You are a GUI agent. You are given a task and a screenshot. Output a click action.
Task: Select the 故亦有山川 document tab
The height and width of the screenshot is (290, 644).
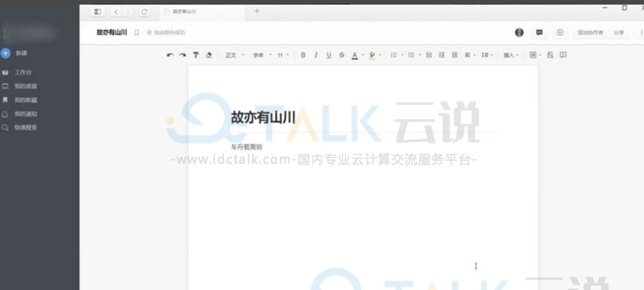(x=202, y=12)
